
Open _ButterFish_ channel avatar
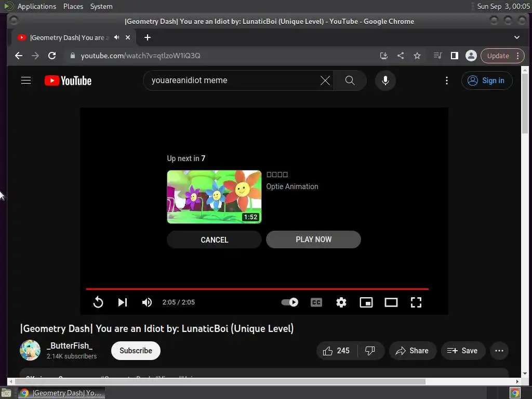pos(30,350)
